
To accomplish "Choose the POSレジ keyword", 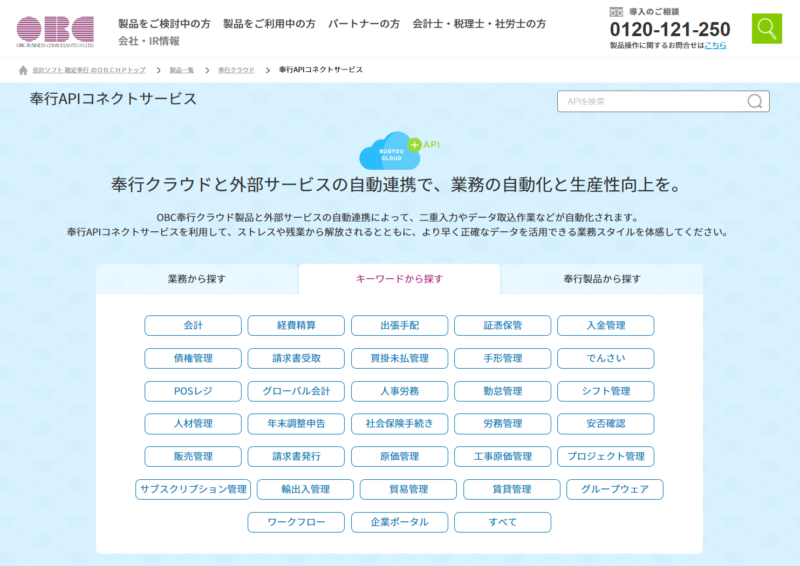I will [193, 391].
